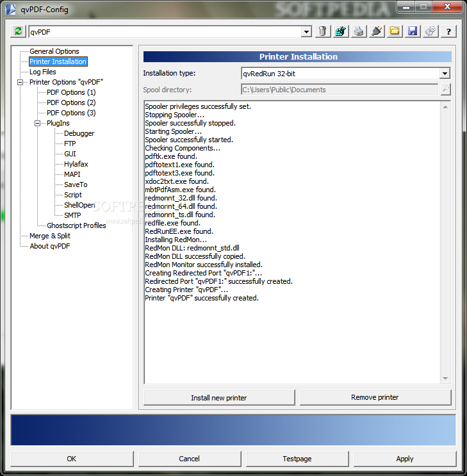Click log line "RedRunEE.exe found."
Image resolution: width=467 pixels, height=476 pixels.
[x=179, y=231]
